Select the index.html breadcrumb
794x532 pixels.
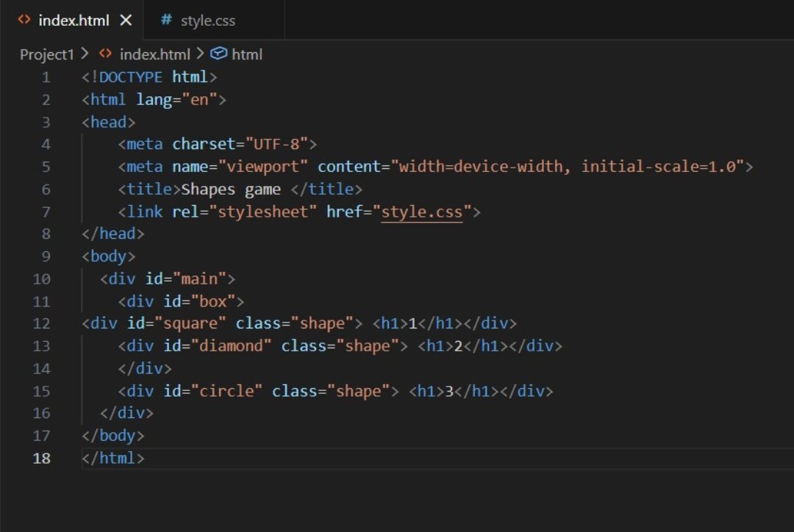pyautogui.click(x=154, y=54)
